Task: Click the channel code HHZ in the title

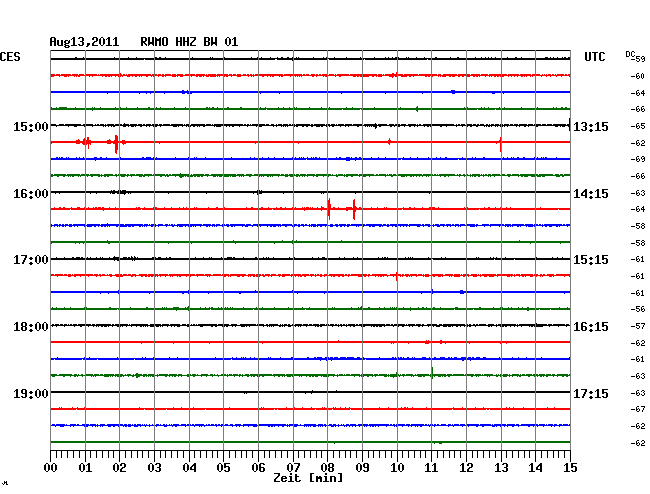Action: (x=186, y=42)
